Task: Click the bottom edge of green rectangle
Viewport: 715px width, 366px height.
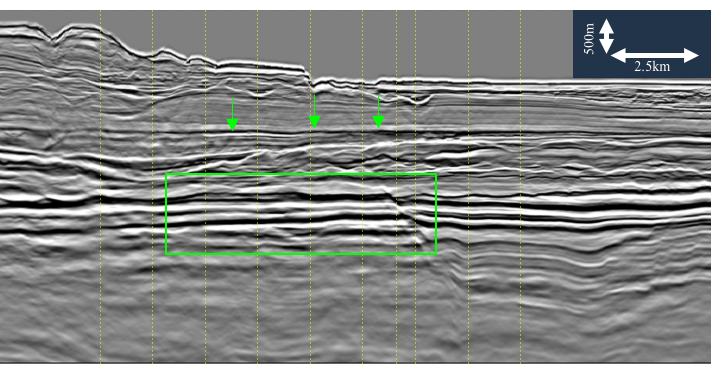Action: click(x=301, y=253)
